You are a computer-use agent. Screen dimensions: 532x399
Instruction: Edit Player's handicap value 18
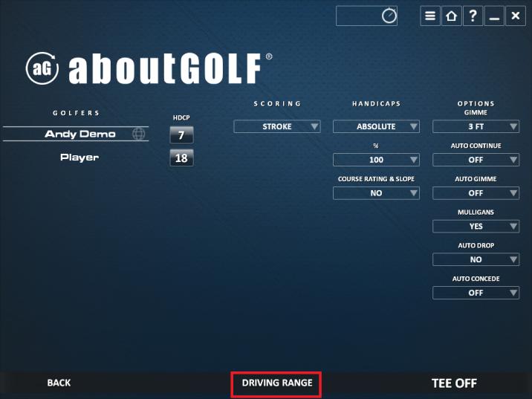(x=181, y=158)
